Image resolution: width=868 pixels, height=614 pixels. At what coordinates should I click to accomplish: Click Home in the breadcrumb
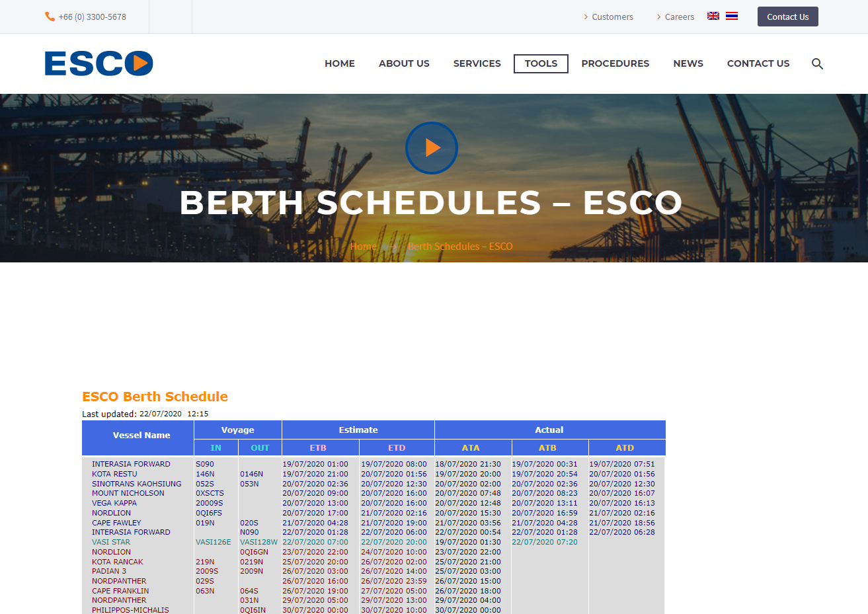point(363,246)
